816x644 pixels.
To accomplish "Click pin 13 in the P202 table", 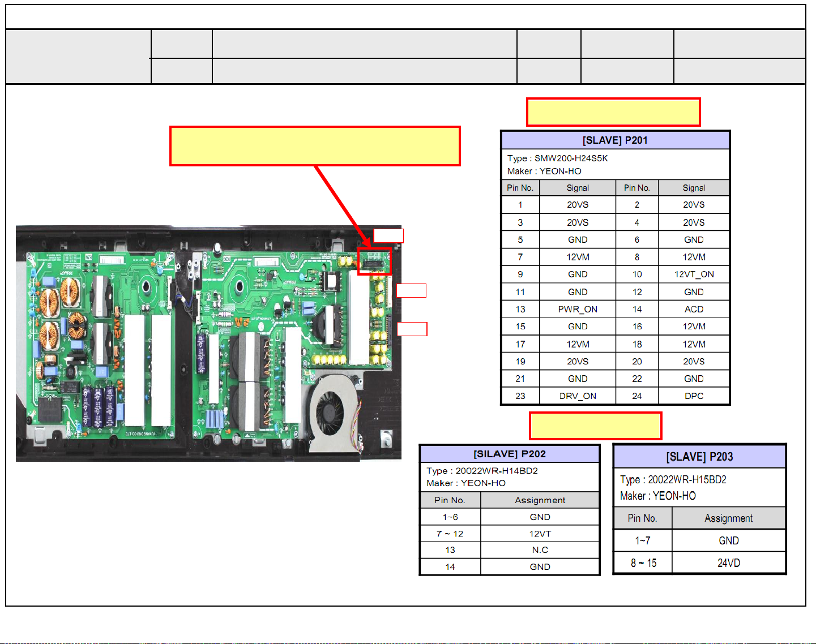I will coord(450,550).
